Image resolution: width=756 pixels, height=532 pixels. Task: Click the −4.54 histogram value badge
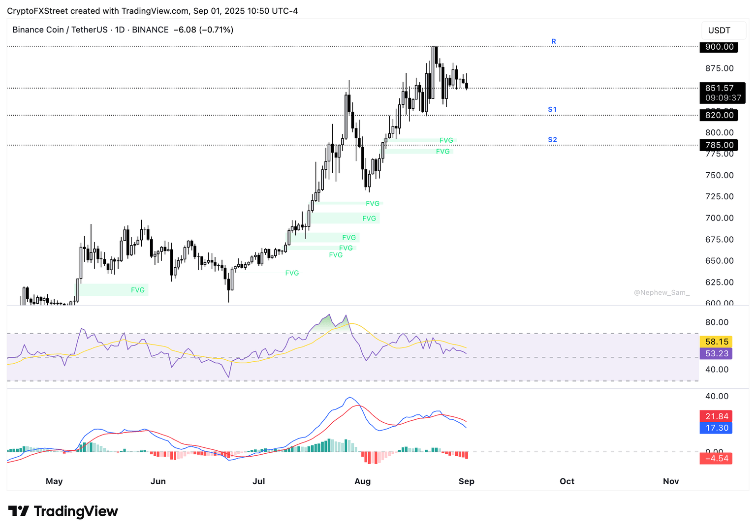coord(716,458)
